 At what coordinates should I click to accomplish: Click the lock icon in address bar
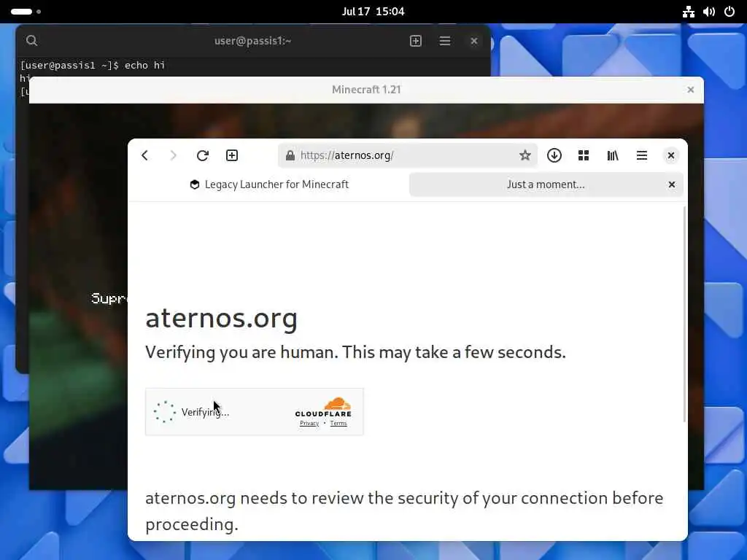click(290, 155)
